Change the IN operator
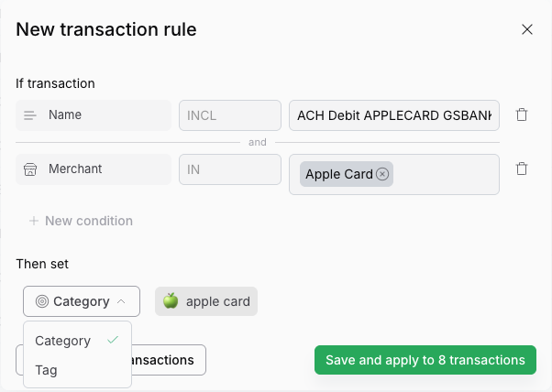Viewport: 552px width, 392px height. tap(229, 169)
